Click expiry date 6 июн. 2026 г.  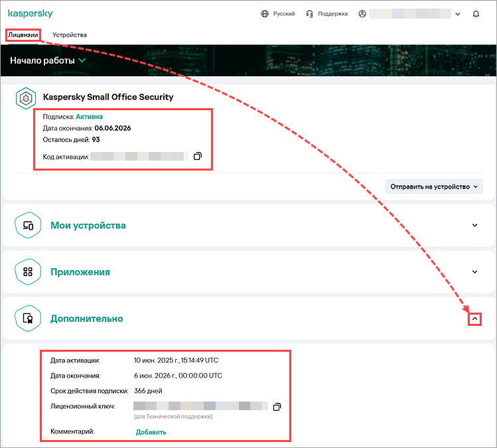[178, 376]
